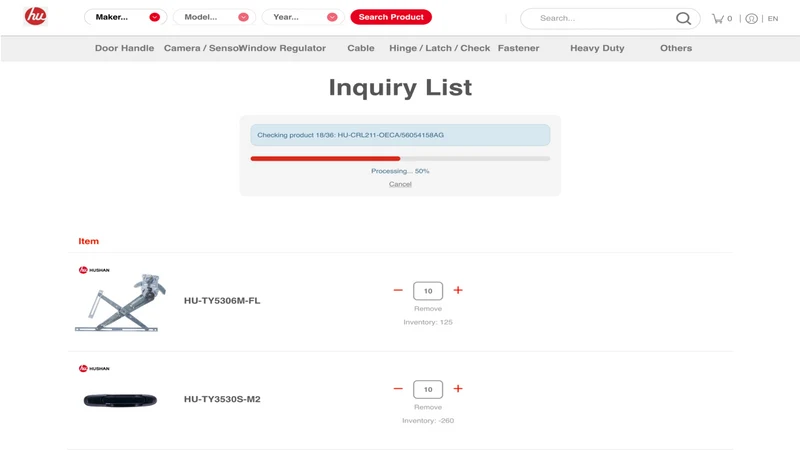The height and width of the screenshot is (450, 800).
Task: Decrease quantity for HU-TY3530S-M2
Action: [x=398, y=389]
